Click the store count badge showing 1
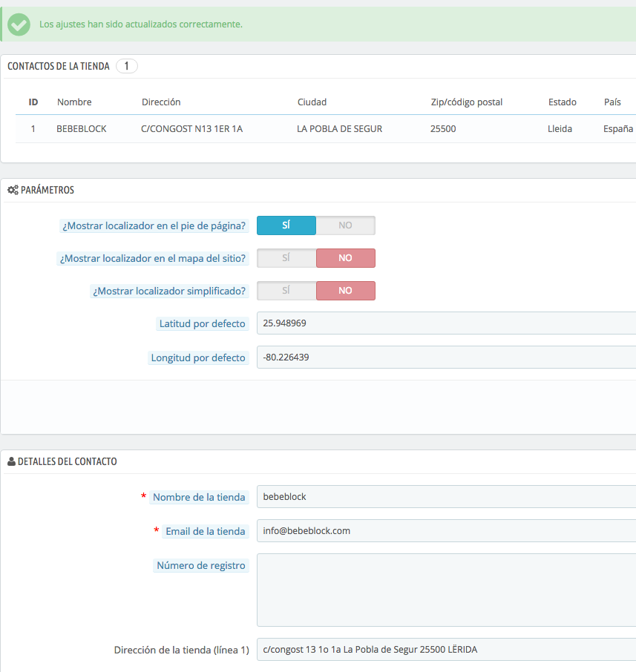Screen dimensions: 636x672 point(126,66)
